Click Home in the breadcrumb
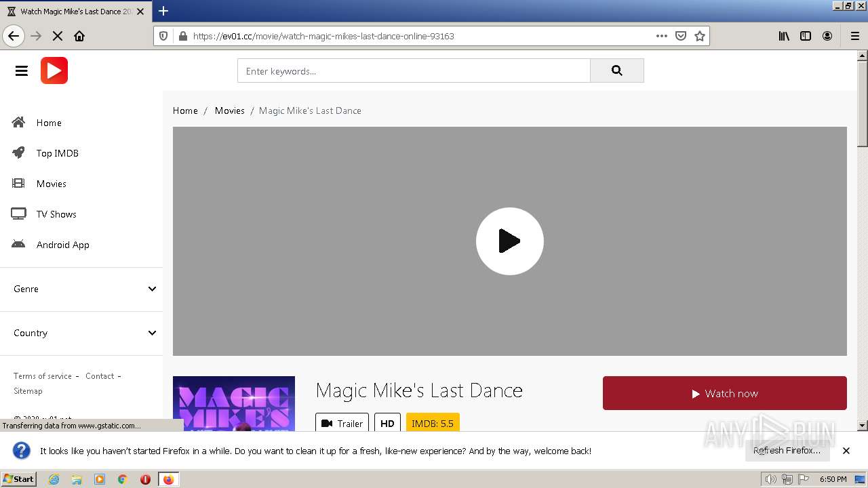The height and width of the screenshot is (488, 868). [x=185, y=110]
